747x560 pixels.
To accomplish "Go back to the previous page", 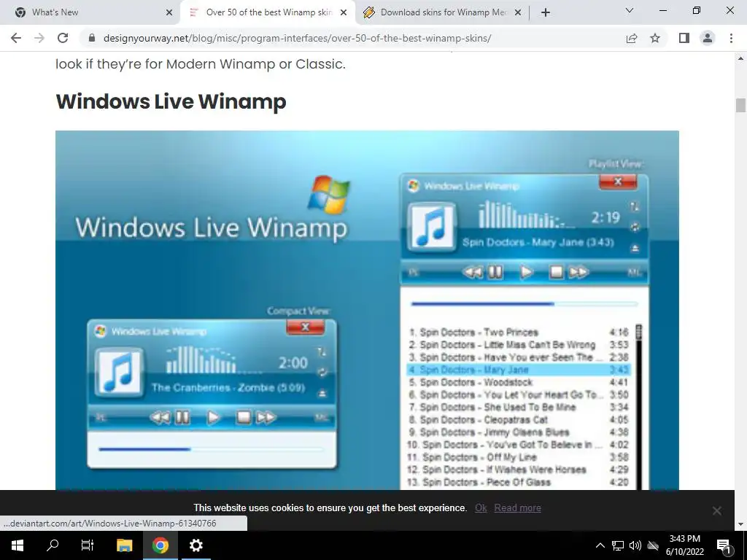I will pyautogui.click(x=16, y=38).
